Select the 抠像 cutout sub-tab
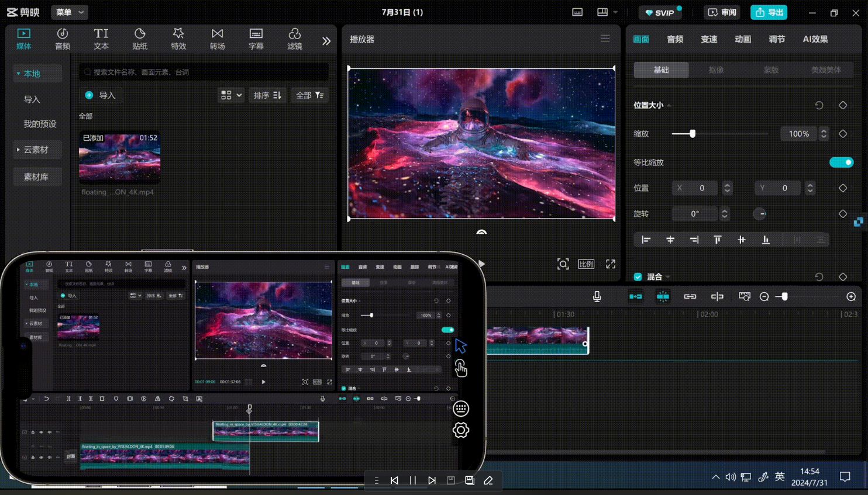The height and width of the screenshot is (495, 868). pos(716,70)
